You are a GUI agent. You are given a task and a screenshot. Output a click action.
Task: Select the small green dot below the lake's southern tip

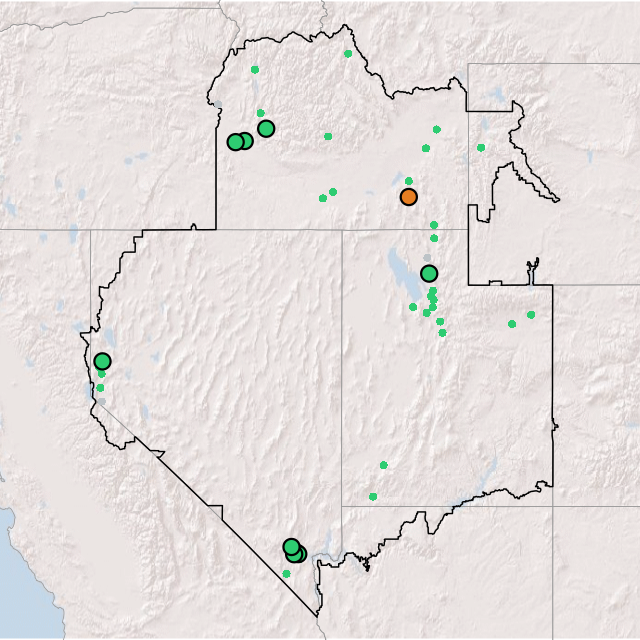coord(413,307)
